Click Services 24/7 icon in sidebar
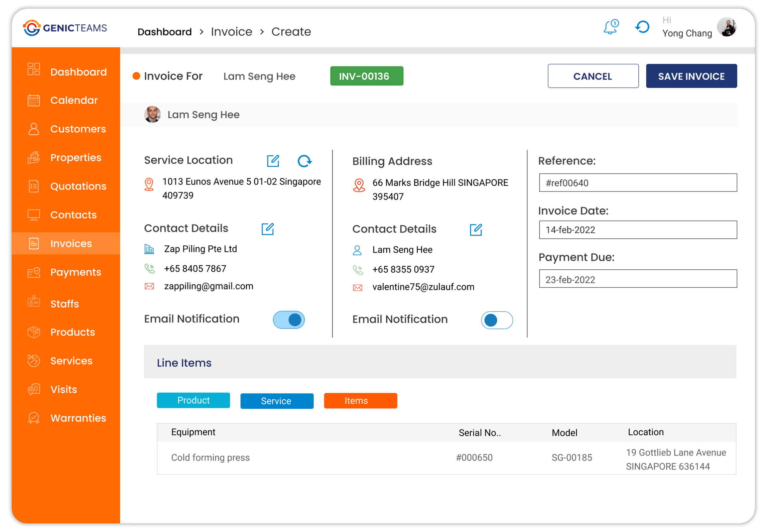Screen dimensions: 768x532 coord(34,361)
